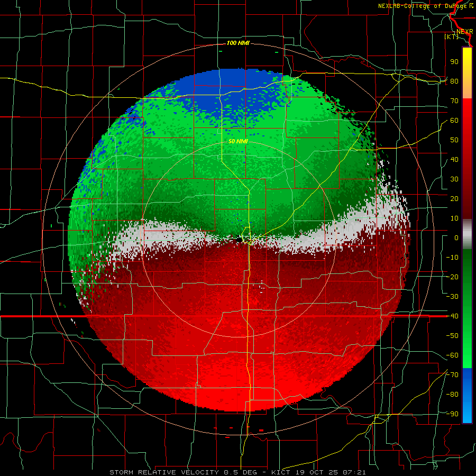
Task: Click the -40 value on velocity scale
Action: tap(452, 316)
